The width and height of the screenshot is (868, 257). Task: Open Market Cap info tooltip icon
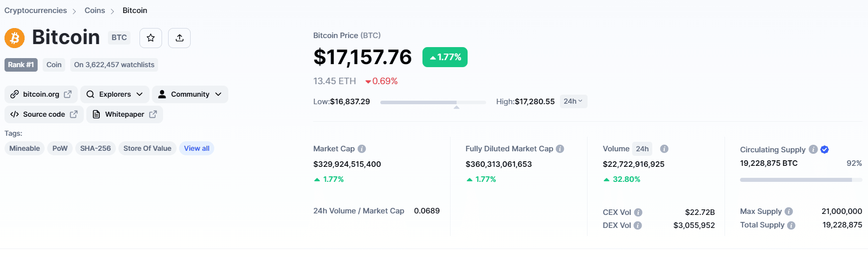pyautogui.click(x=362, y=149)
